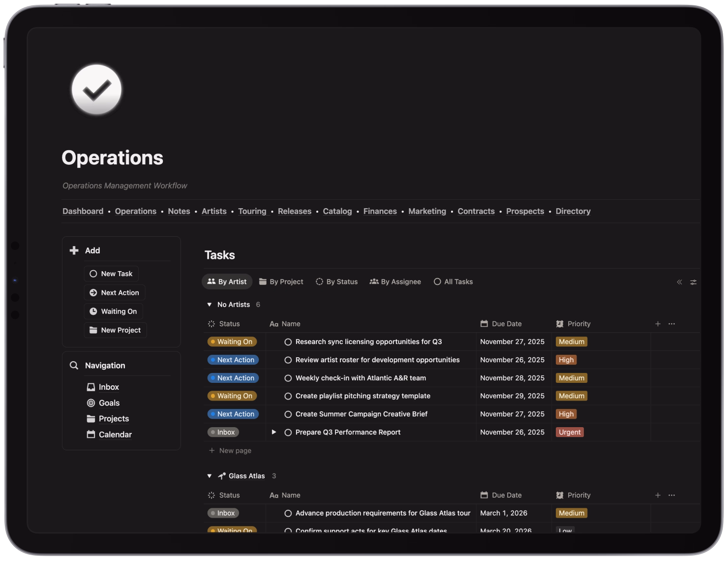Viewport: 728px width, 561px height.
Task: Click the Inbox tray icon in Navigation
Action: [x=91, y=387]
